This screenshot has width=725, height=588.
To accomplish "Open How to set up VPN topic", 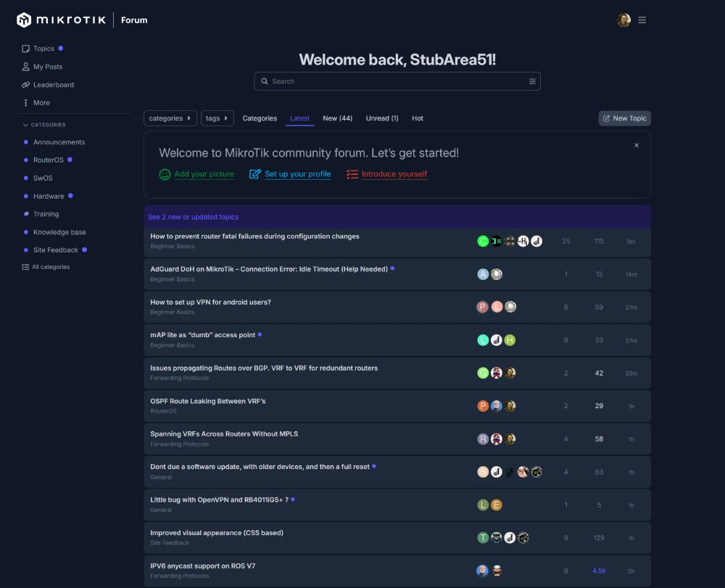I will click(210, 302).
